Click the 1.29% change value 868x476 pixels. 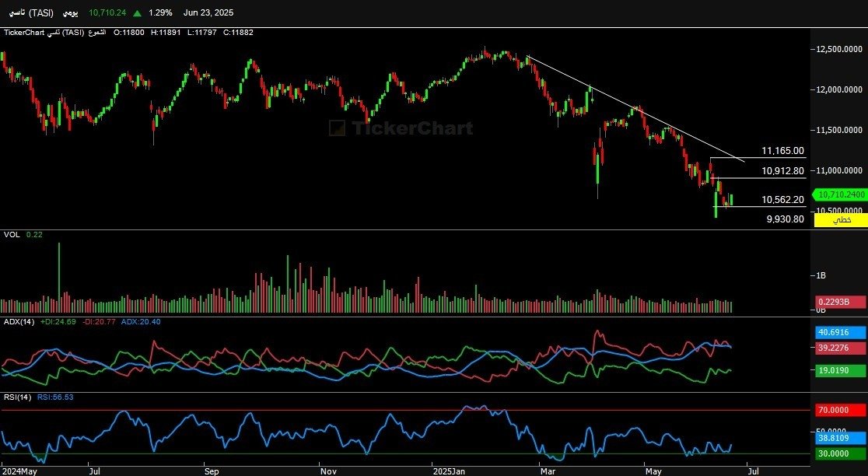160,12
